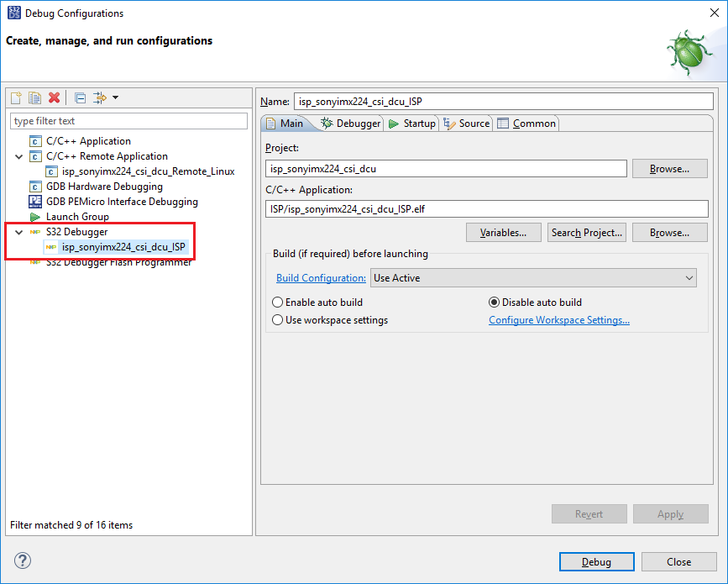This screenshot has width=728, height=584.
Task: Switch to the Startup tab
Action: point(412,124)
